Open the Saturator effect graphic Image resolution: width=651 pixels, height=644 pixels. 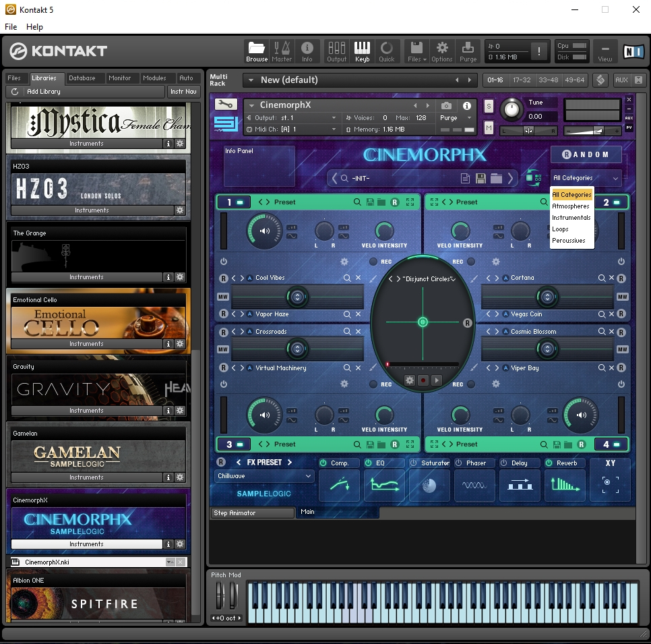(429, 485)
